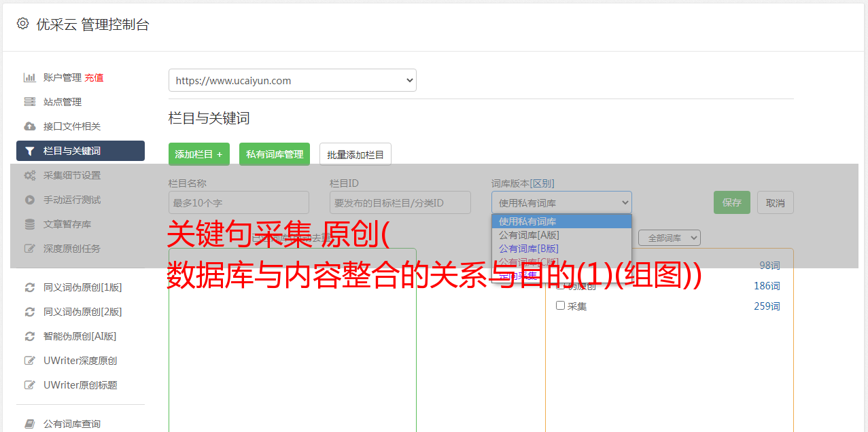This screenshot has height=432, width=868.
Task: Open UWriter深度原创 in the sidebar
Action: tap(80, 361)
